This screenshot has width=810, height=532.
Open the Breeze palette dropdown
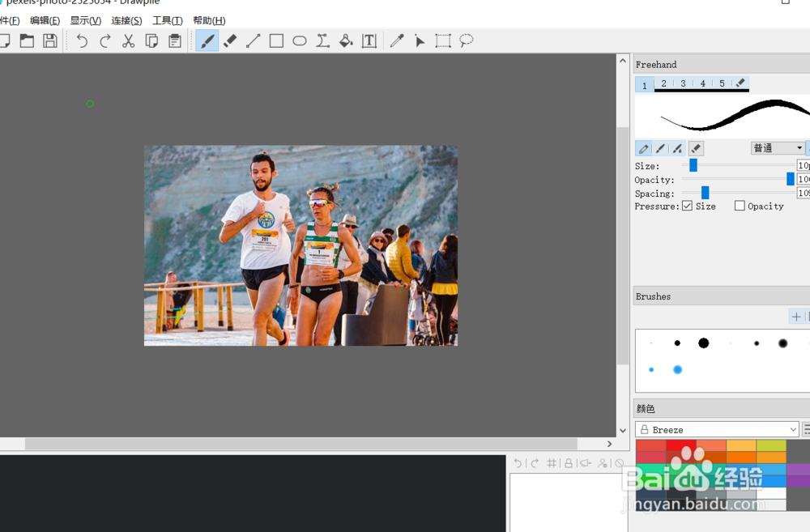[x=717, y=430]
